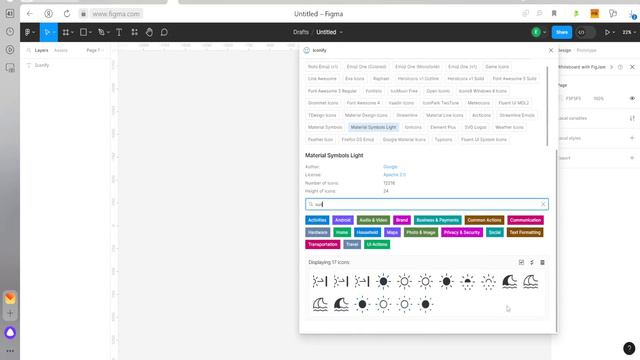Toggle the Android category filter

click(x=342, y=220)
